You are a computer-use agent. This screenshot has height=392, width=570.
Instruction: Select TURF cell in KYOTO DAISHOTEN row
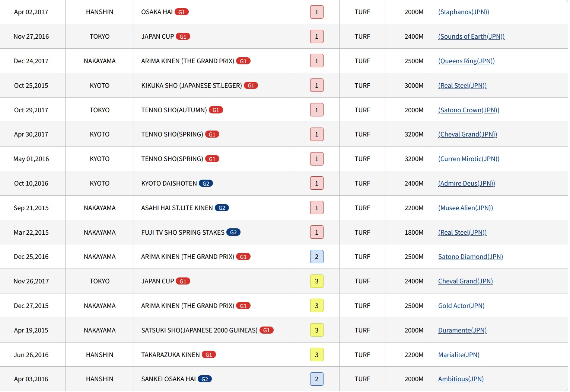(362, 183)
